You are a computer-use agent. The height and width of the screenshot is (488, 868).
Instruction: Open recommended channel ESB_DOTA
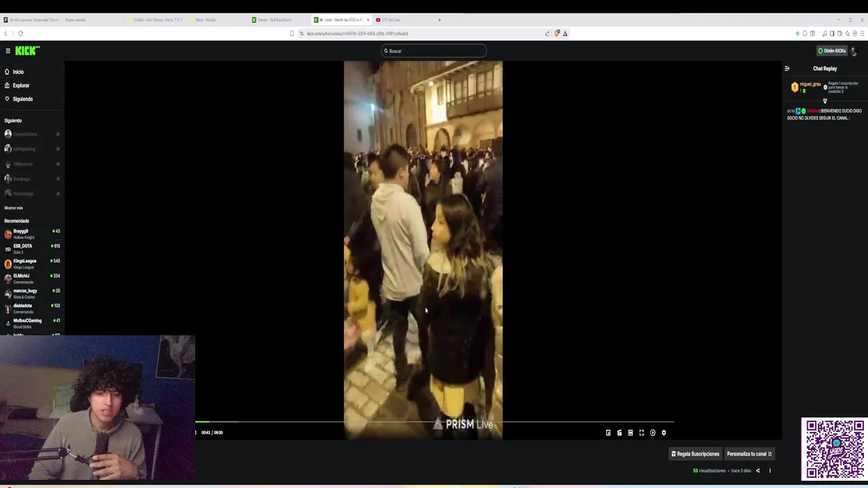(32, 249)
